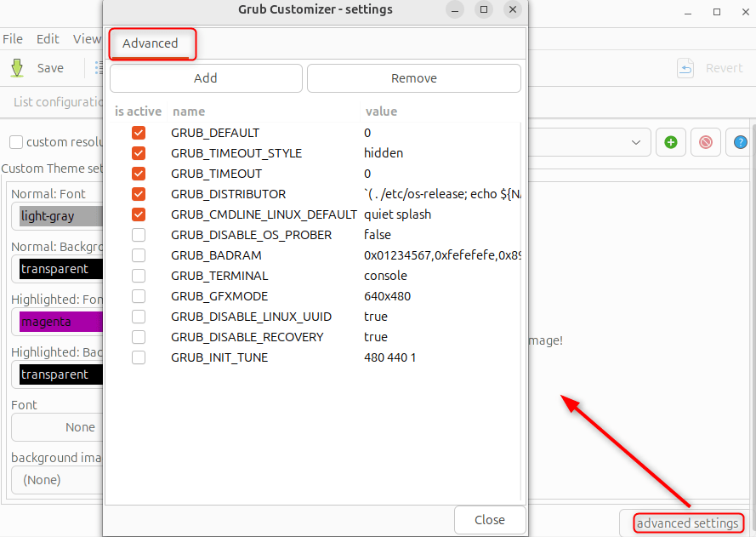
Task: Click Revert label in main toolbar
Action: point(725,68)
